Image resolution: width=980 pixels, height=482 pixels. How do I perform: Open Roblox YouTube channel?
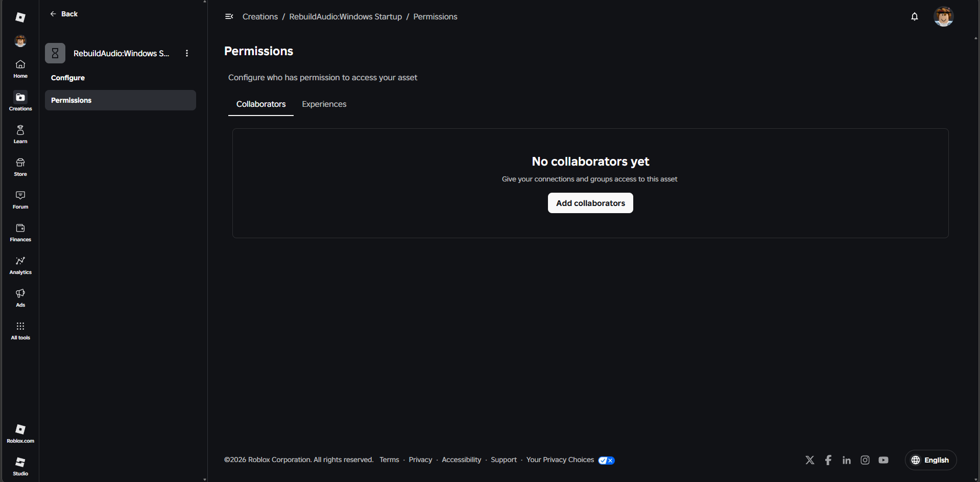pos(883,460)
